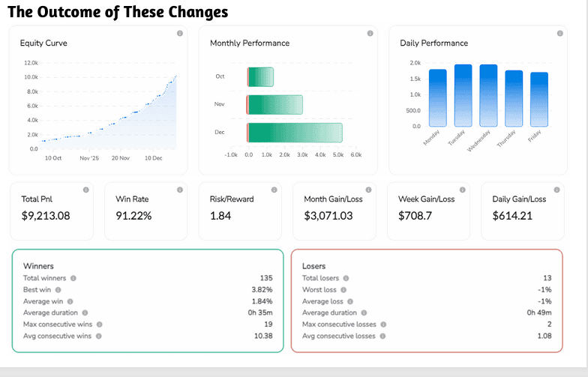Click info icon beside Total winners
Image resolution: width=588 pixels, height=377 pixels.
(73, 278)
